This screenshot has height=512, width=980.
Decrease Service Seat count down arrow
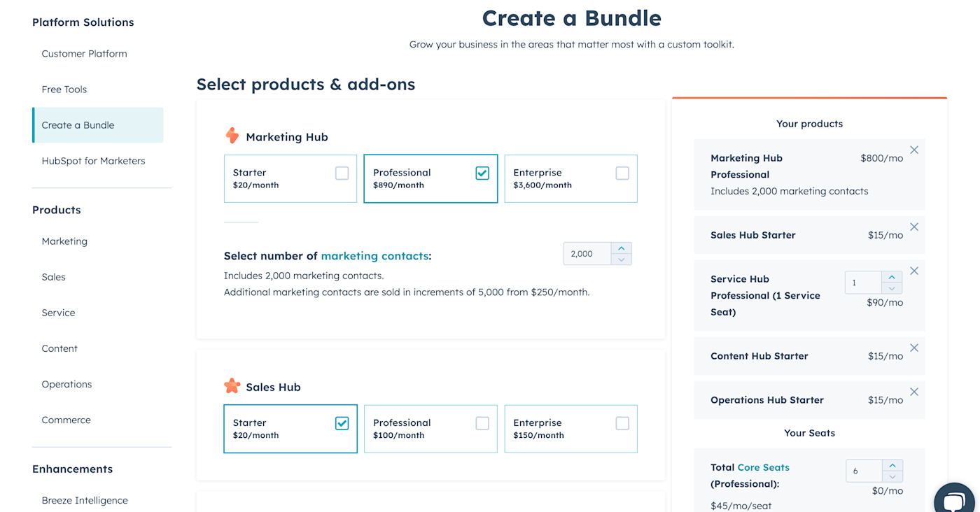[891, 288]
